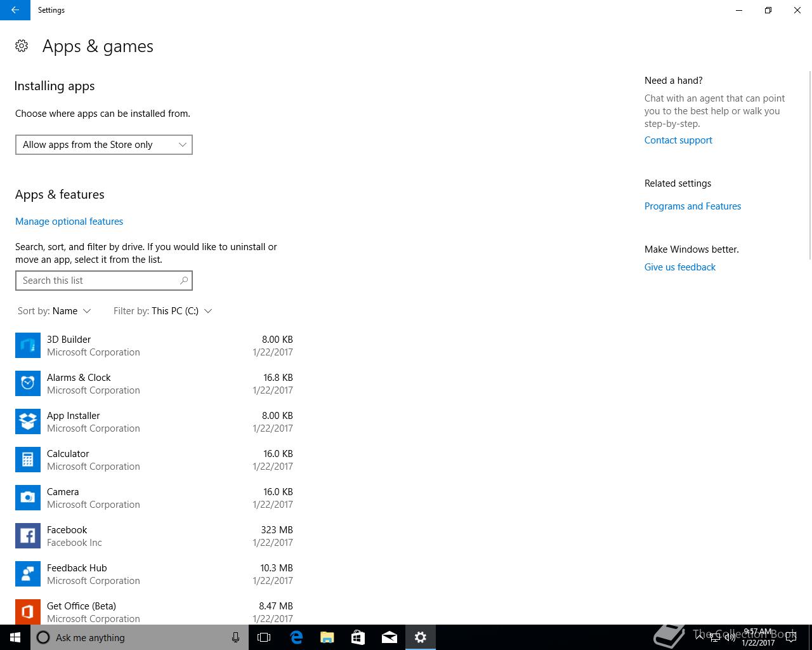Open the Store from the taskbar
Image resolution: width=812 pixels, height=650 pixels.
(358, 637)
